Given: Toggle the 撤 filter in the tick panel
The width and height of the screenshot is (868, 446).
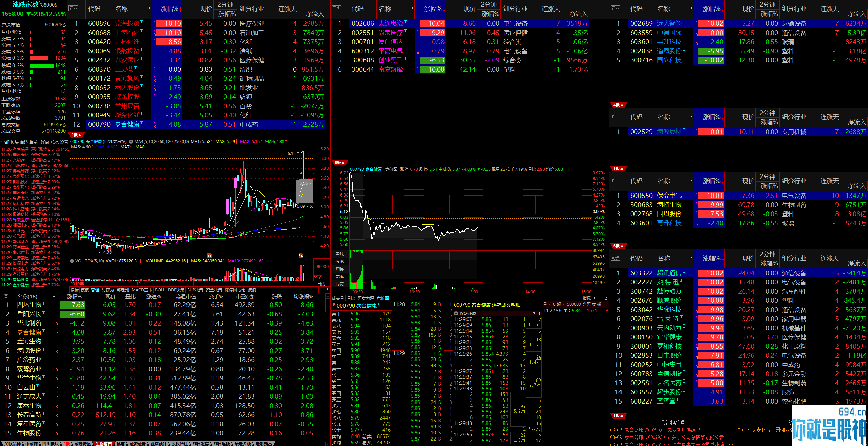Looking at the screenshot, I should click(599, 304).
